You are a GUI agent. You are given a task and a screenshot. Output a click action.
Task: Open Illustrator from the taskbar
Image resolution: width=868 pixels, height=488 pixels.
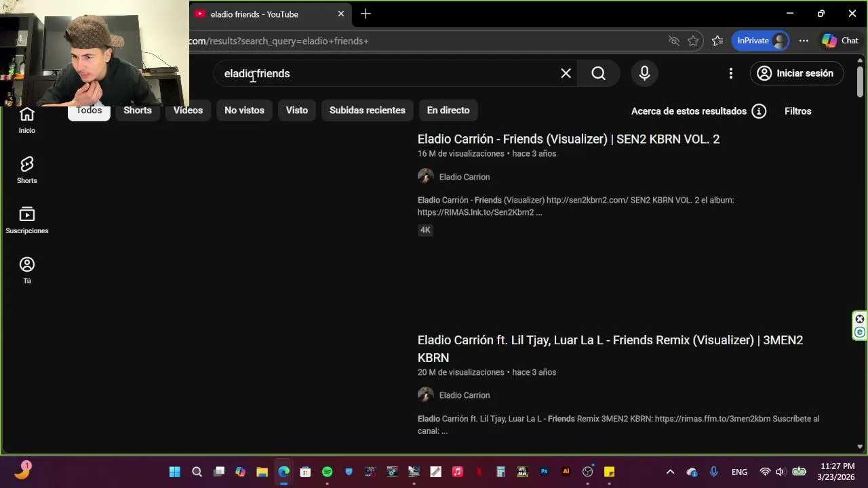pos(566,472)
